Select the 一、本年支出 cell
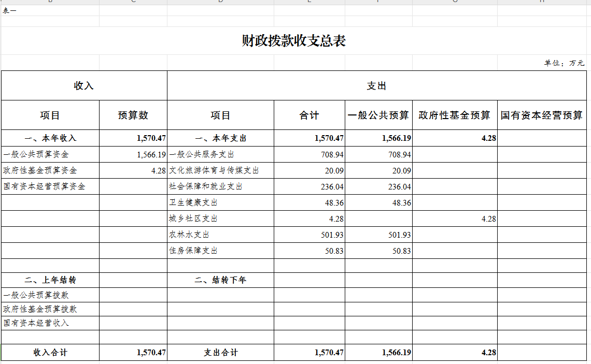This screenshot has height=364, width=591. pos(220,138)
